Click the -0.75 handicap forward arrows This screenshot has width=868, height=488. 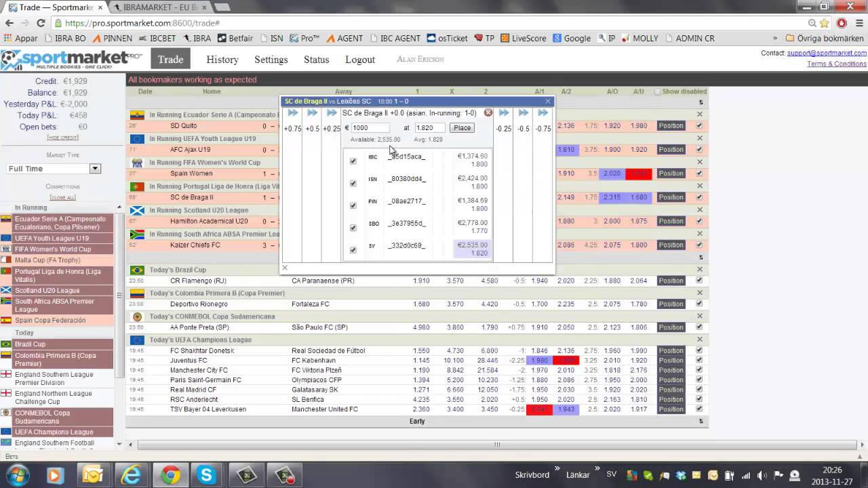(542, 113)
